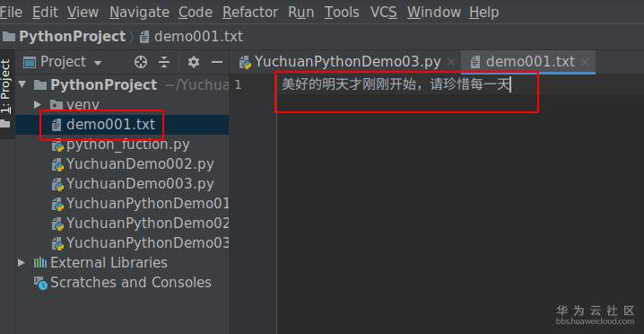Open the Window menu

[433, 13]
